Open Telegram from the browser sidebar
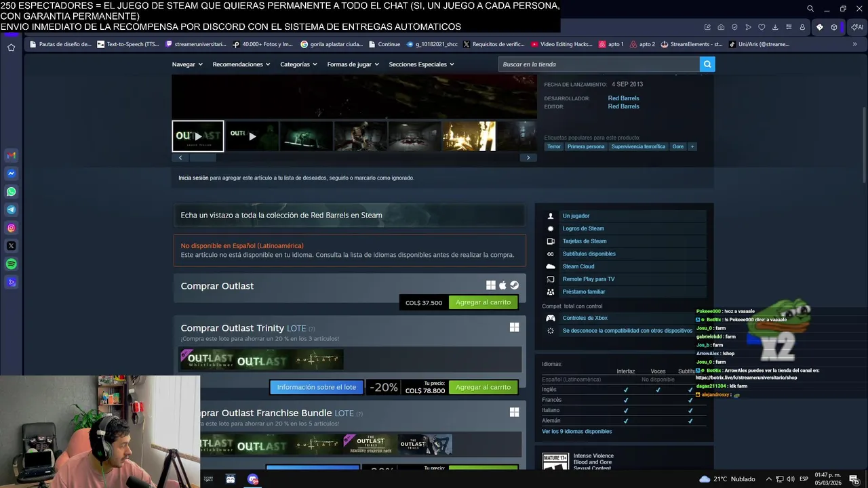 click(x=11, y=210)
